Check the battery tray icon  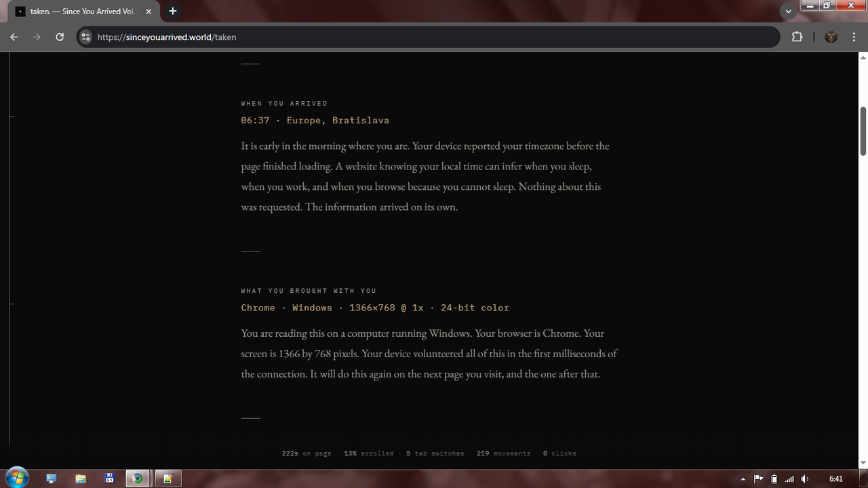[774, 479]
